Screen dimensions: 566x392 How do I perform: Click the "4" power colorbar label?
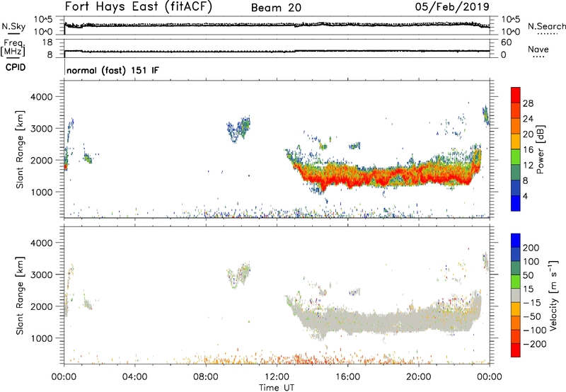[x=525, y=196]
